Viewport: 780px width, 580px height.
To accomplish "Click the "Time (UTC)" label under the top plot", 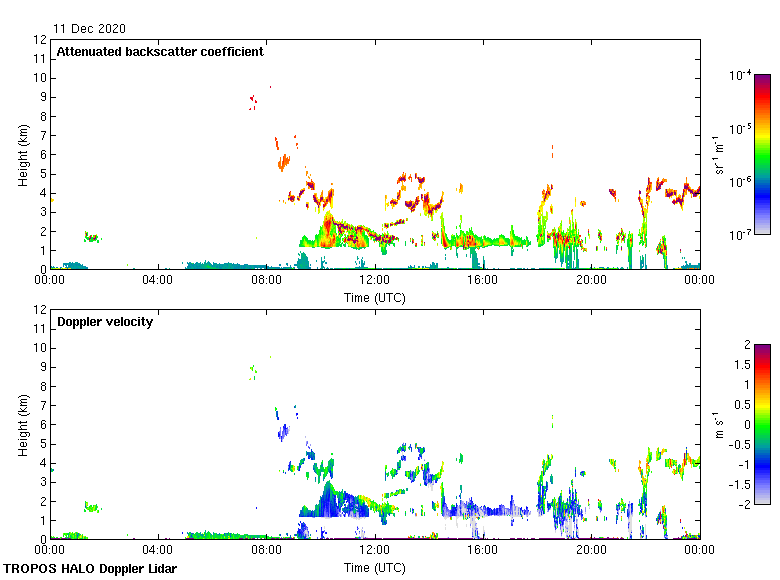I will click(x=375, y=297).
